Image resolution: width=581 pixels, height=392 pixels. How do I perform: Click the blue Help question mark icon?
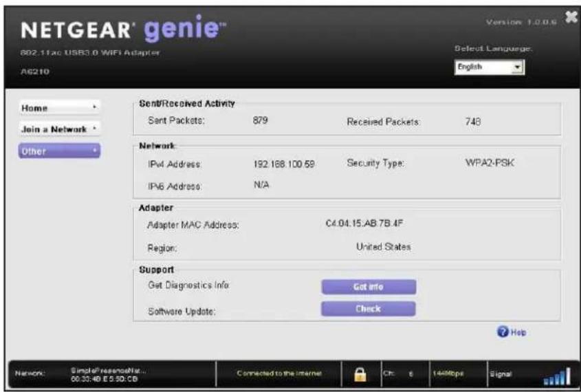[503, 331]
